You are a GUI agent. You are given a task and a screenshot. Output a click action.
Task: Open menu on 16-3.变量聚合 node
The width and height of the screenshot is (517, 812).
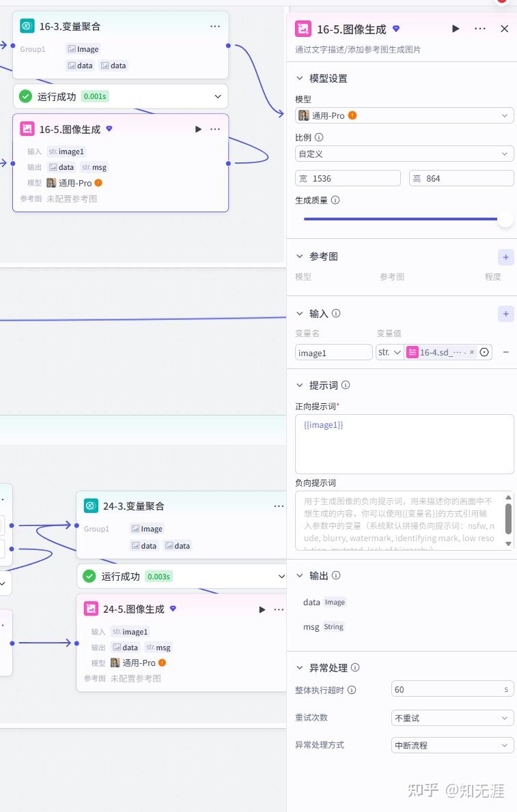tap(214, 27)
